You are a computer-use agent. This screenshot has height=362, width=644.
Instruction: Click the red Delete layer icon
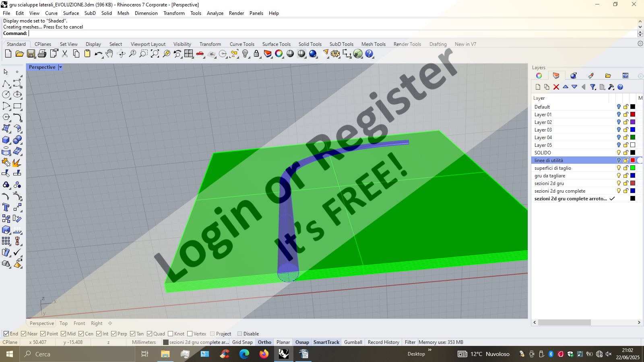click(556, 87)
